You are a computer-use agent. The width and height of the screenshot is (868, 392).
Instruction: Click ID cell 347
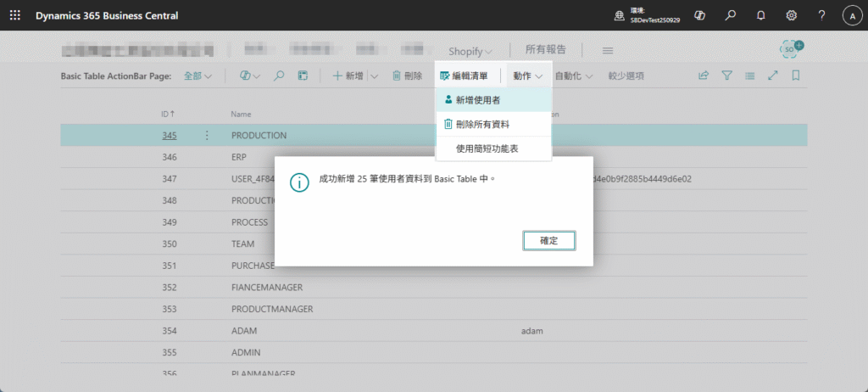pyautogui.click(x=170, y=178)
